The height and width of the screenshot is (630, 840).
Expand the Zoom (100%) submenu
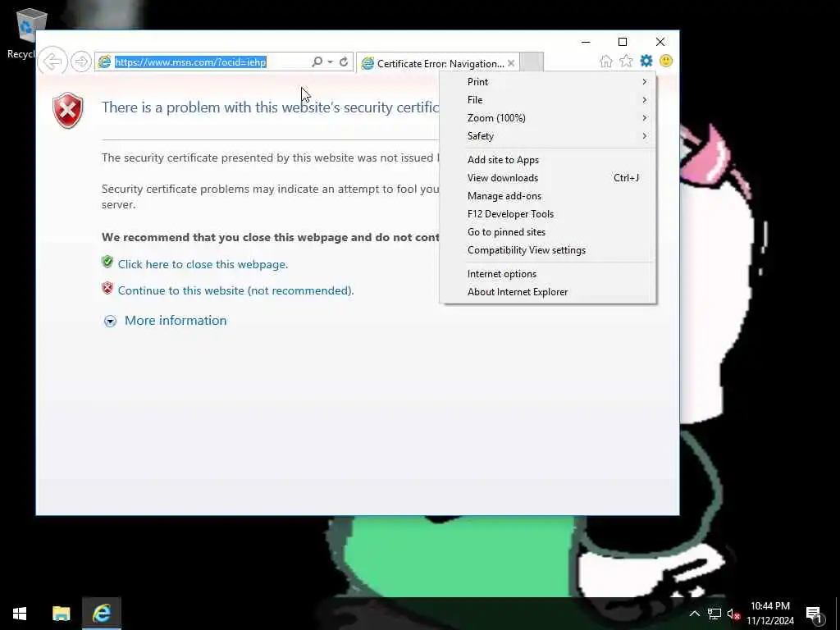tap(547, 118)
